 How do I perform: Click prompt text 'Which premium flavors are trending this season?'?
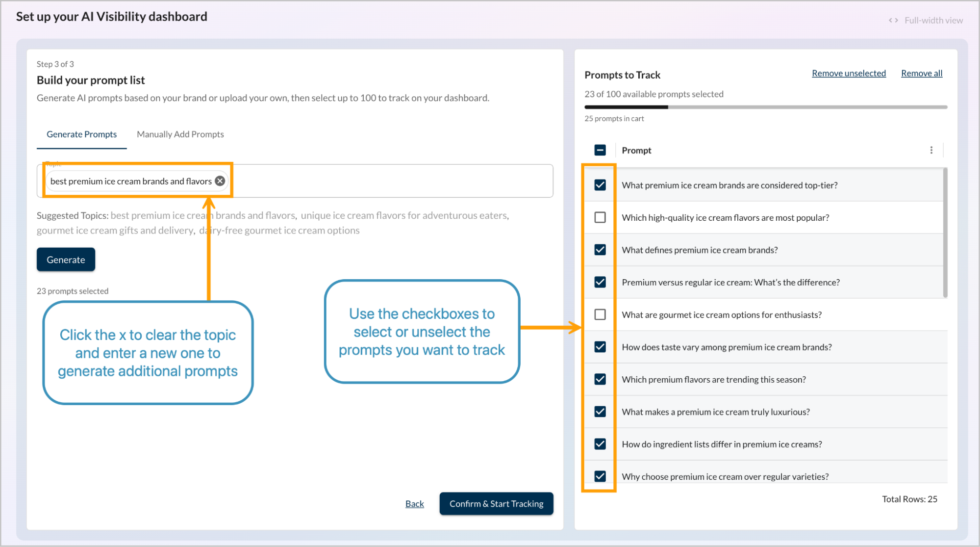point(714,379)
